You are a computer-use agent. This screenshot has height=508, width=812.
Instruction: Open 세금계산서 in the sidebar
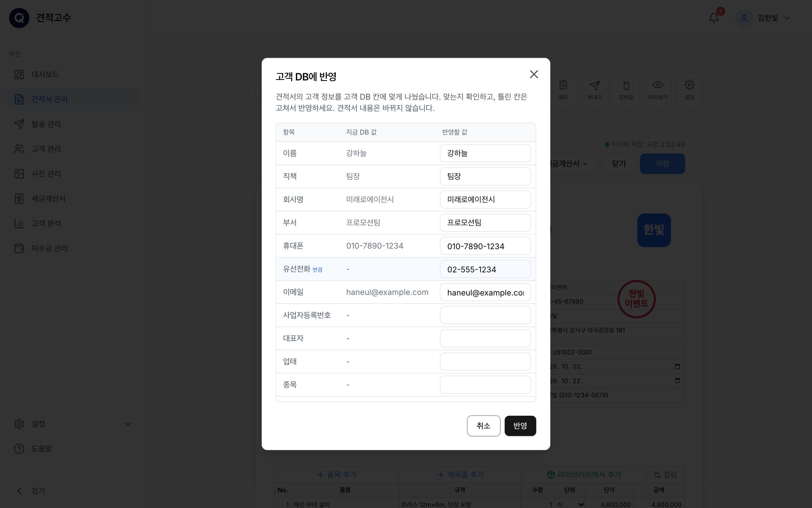[73, 199]
